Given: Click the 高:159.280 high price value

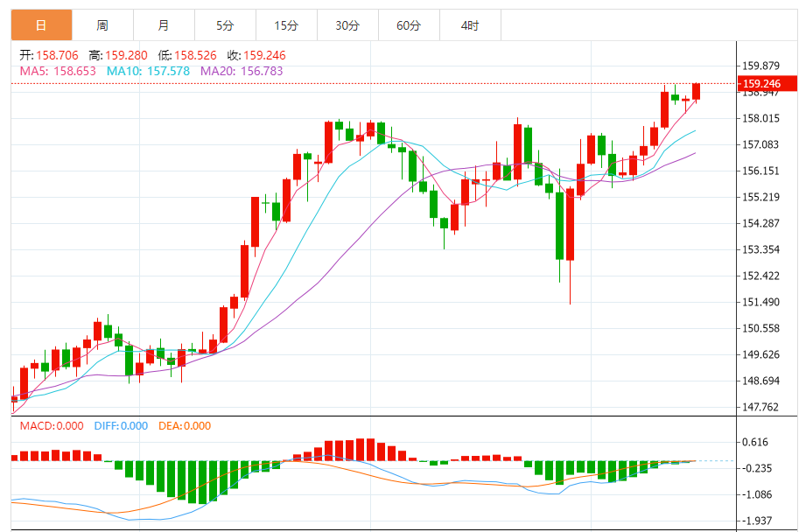Looking at the screenshot, I should pyautogui.click(x=118, y=55).
